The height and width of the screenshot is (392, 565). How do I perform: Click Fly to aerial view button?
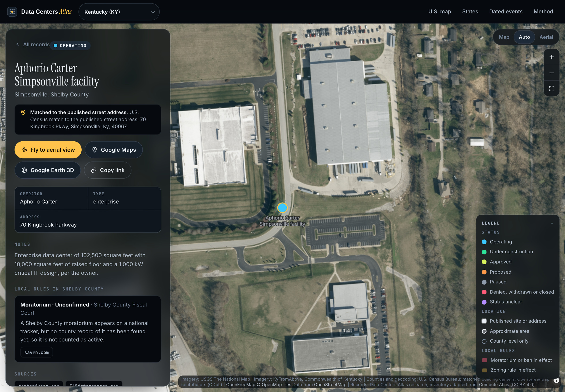click(48, 150)
